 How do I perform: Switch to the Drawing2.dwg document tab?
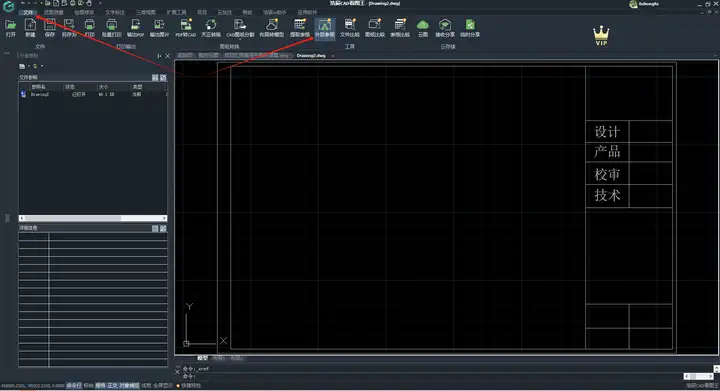(x=311, y=56)
